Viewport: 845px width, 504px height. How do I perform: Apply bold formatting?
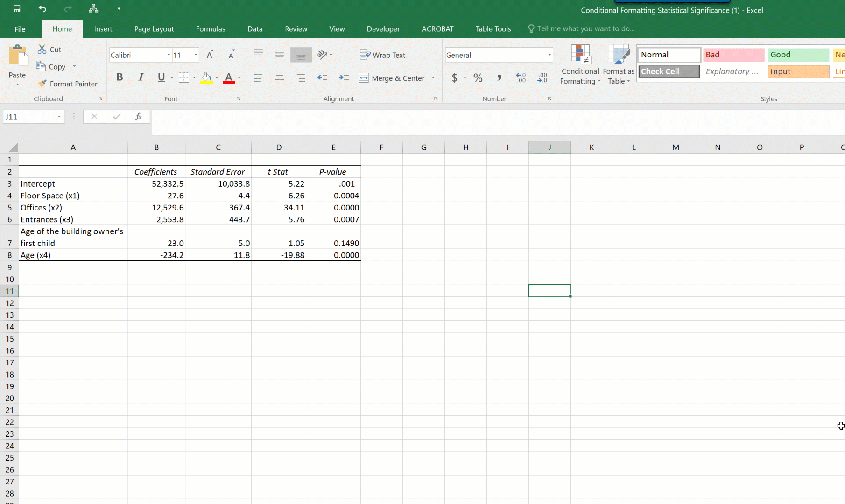[x=120, y=77]
